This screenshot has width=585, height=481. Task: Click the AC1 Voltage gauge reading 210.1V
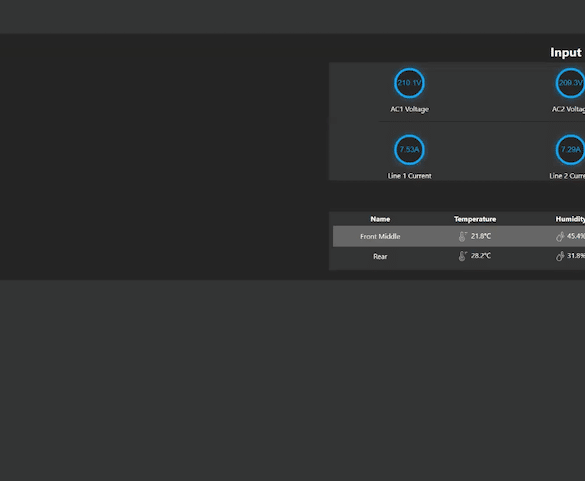point(409,83)
